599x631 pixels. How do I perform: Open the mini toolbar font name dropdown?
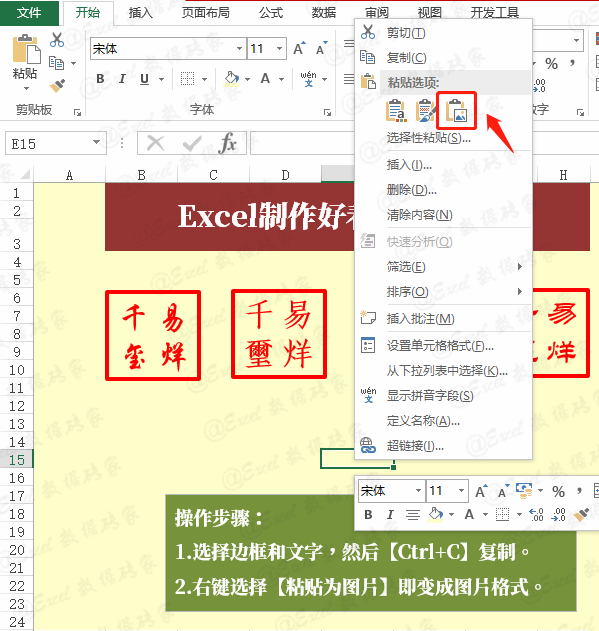click(x=418, y=491)
